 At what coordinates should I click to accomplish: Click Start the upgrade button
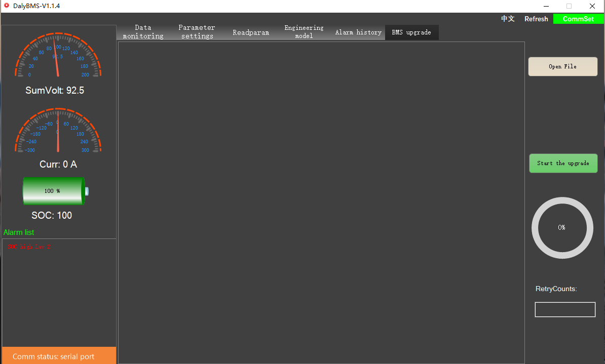click(563, 164)
